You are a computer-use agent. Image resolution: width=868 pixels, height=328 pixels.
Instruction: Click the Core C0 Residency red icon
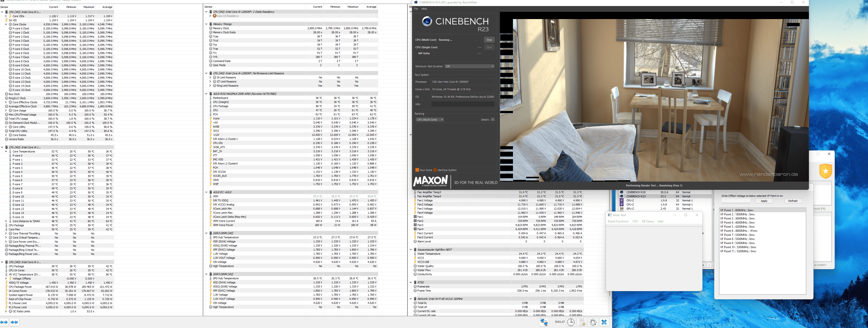215,16
